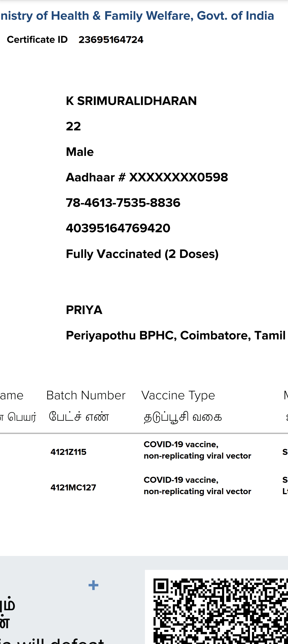Click the gender value Male
Viewport: 288px width, 644px height.
(80, 152)
